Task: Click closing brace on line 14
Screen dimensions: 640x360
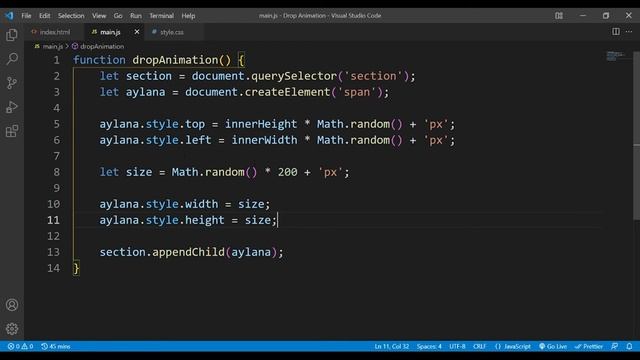Action: pos(76,268)
